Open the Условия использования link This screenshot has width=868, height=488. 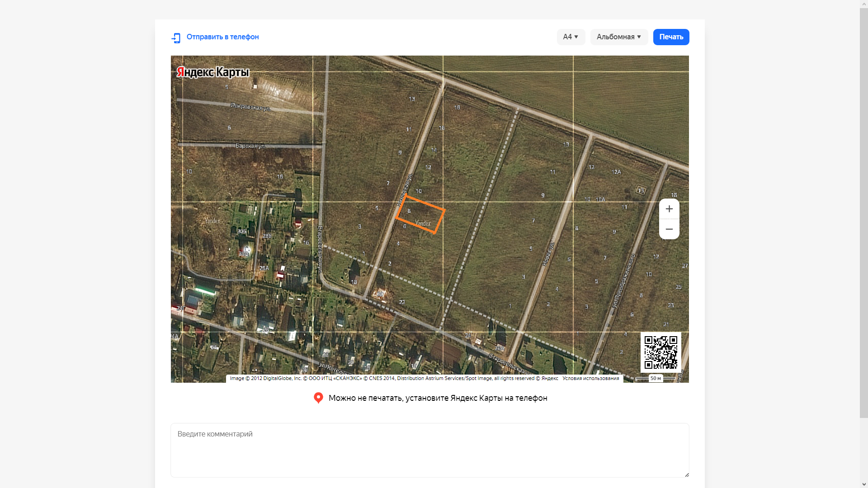click(590, 379)
